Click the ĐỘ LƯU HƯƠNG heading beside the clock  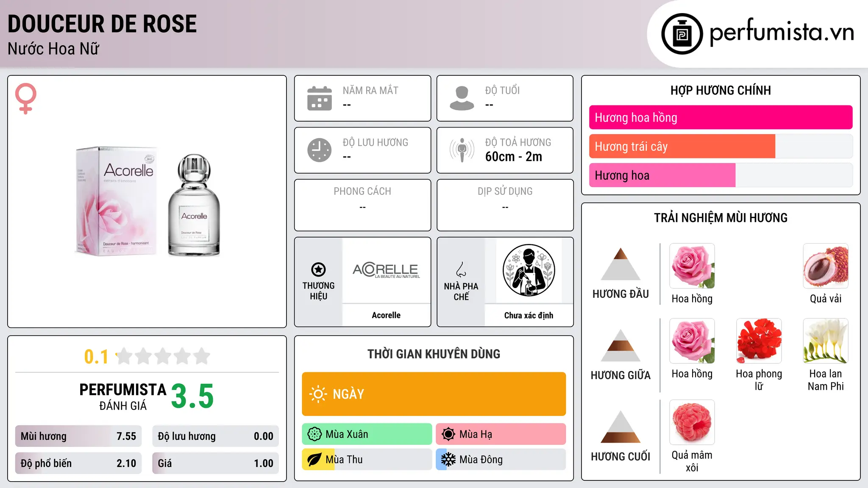[376, 142]
